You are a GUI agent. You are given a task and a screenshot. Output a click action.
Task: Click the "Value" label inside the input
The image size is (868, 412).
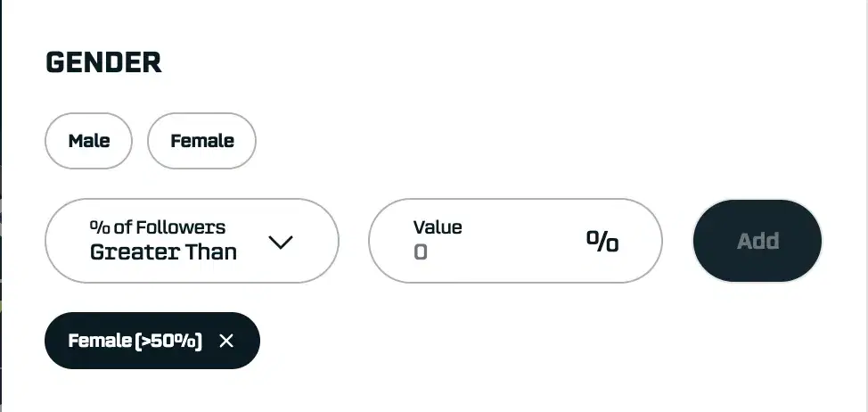pos(438,227)
